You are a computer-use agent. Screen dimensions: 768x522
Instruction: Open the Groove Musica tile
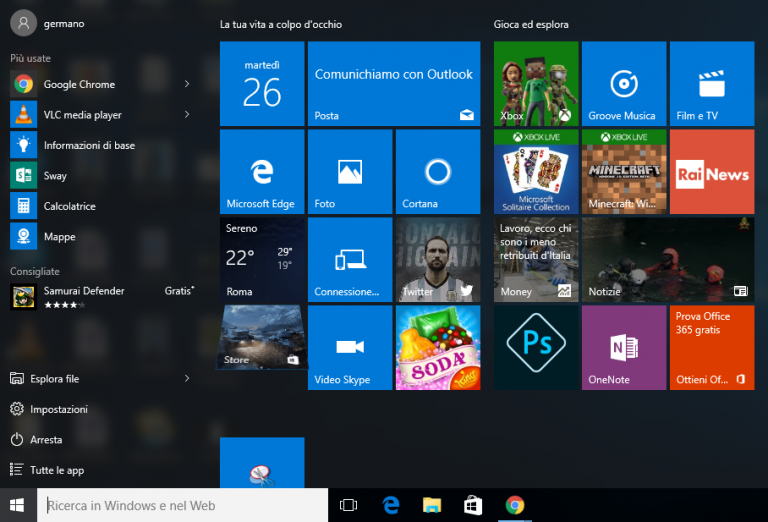pyautogui.click(x=624, y=84)
